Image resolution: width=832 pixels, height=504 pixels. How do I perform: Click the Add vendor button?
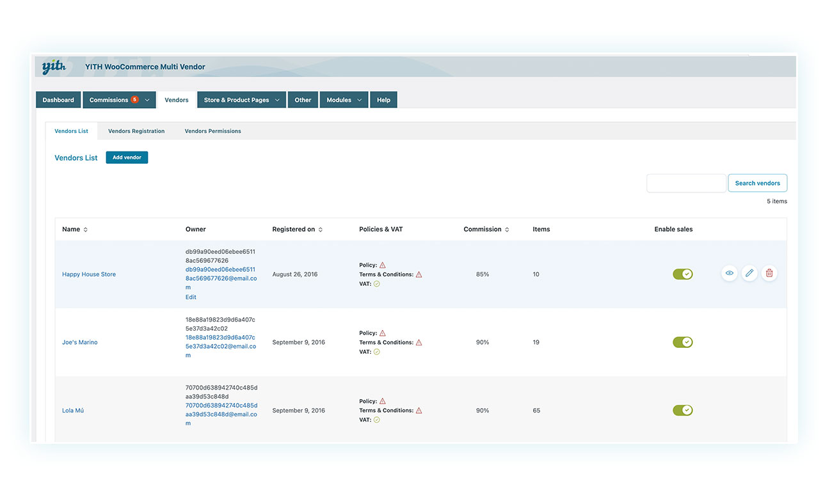(x=127, y=157)
